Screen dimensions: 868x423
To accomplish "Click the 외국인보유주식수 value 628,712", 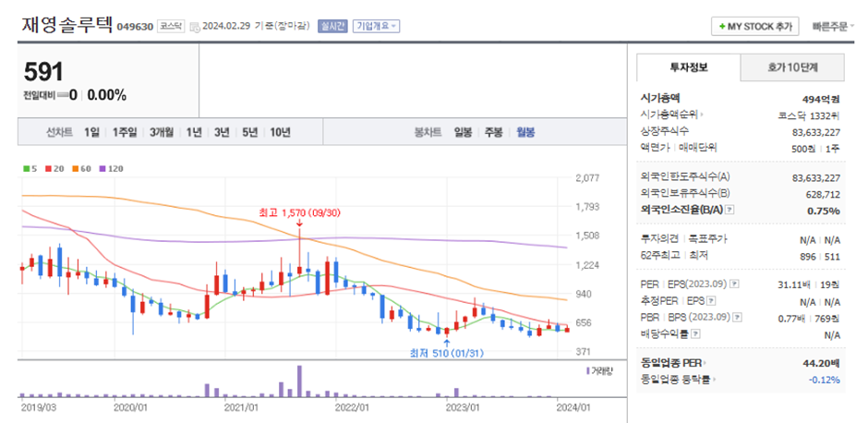I will click(x=825, y=194).
